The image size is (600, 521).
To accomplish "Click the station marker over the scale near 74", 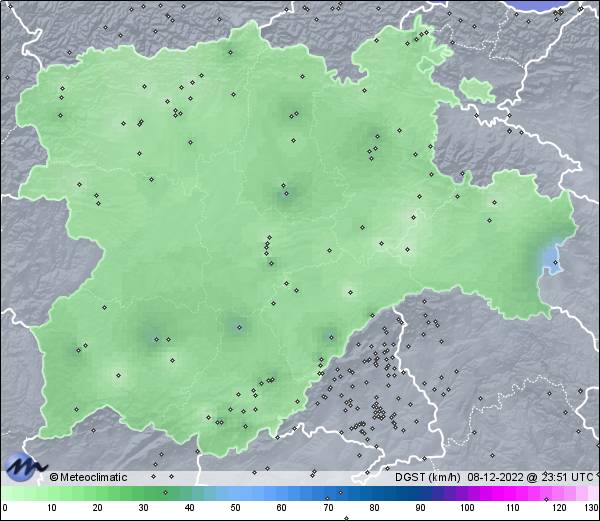I will click(341, 492).
